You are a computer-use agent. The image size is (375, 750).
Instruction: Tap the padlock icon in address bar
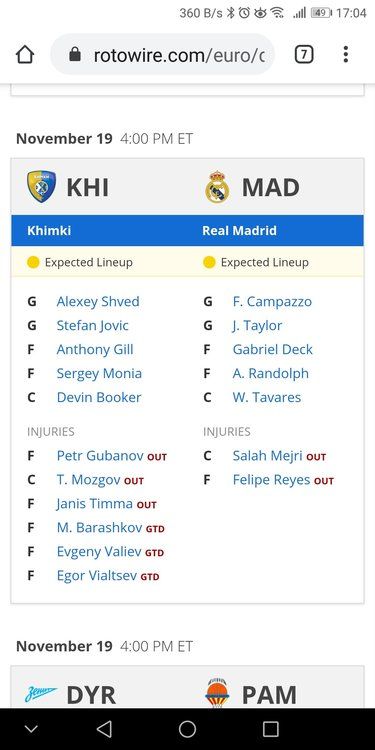(75, 55)
